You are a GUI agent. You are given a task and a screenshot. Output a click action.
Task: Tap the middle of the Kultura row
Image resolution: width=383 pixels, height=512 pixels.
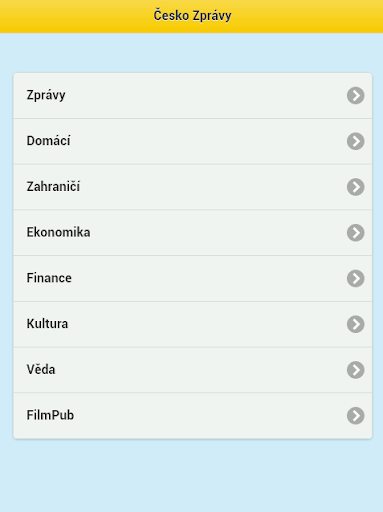tap(193, 324)
